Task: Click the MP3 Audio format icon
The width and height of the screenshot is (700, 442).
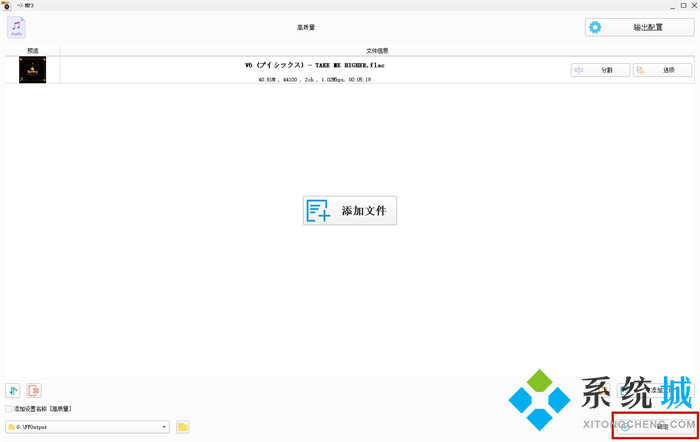Action: (x=16, y=27)
